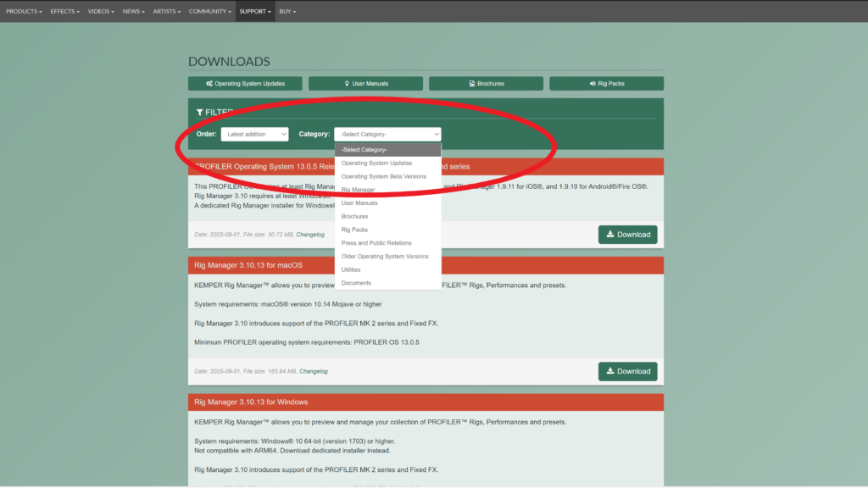Viewport: 868px width, 488px height.
Task: Open the Artists navigation menu
Action: (167, 12)
